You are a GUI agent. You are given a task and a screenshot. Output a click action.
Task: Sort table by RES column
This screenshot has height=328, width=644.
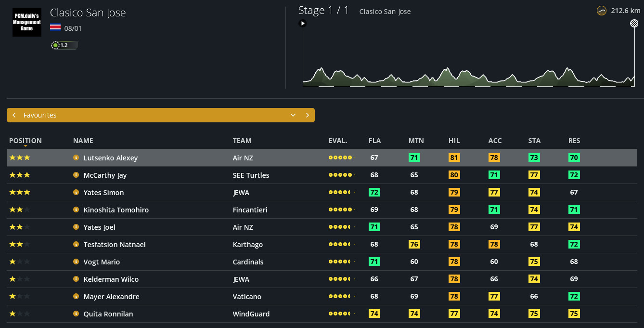574,141
